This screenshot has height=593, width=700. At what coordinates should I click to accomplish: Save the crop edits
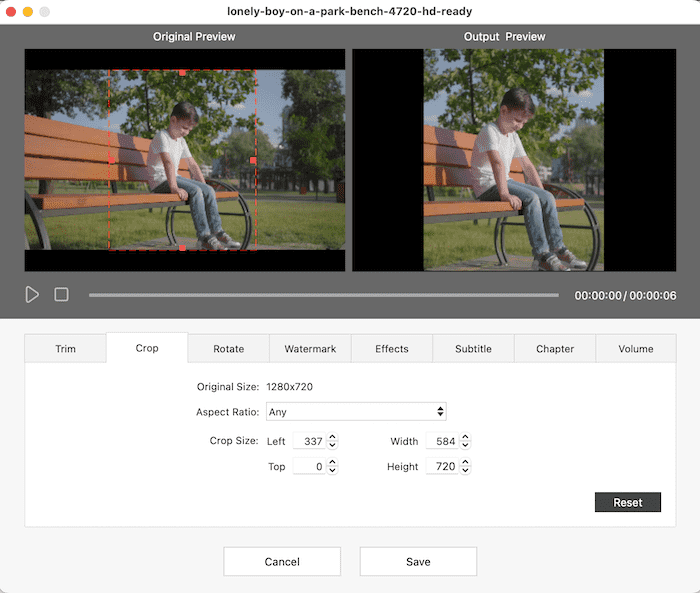[418, 561]
